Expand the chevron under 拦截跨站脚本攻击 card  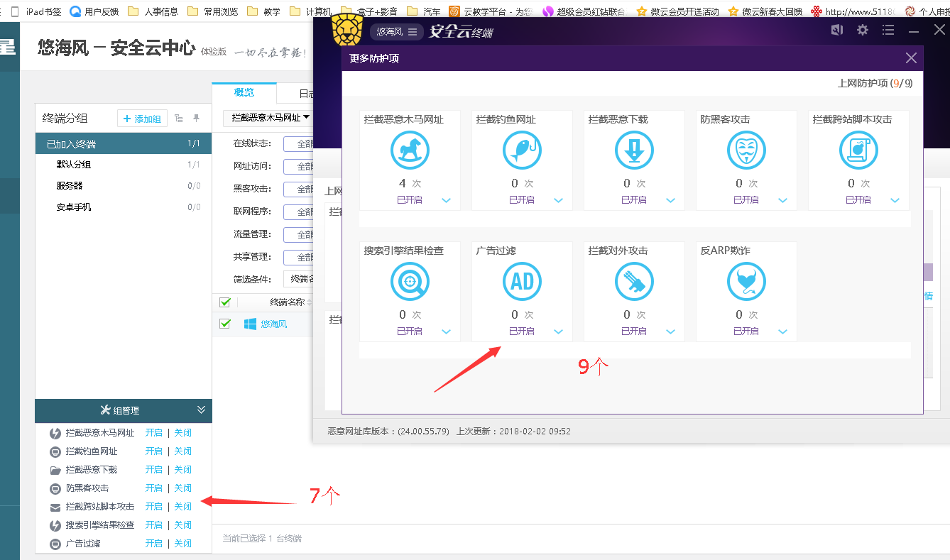pos(895,200)
